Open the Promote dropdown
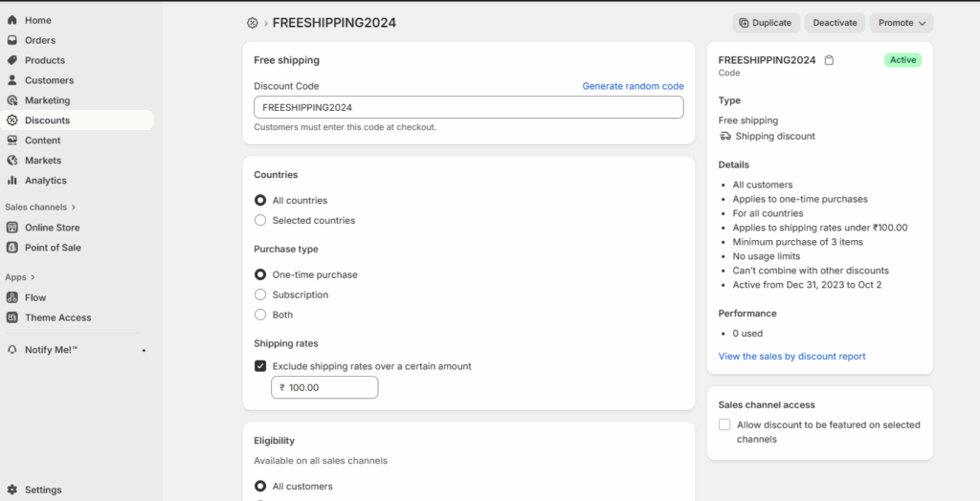Viewport: 980px width, 501px height. (902, 23)
